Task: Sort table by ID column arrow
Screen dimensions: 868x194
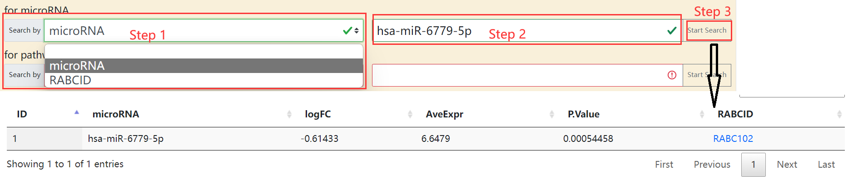Action: pyautogui.click(x=77, y=112)
